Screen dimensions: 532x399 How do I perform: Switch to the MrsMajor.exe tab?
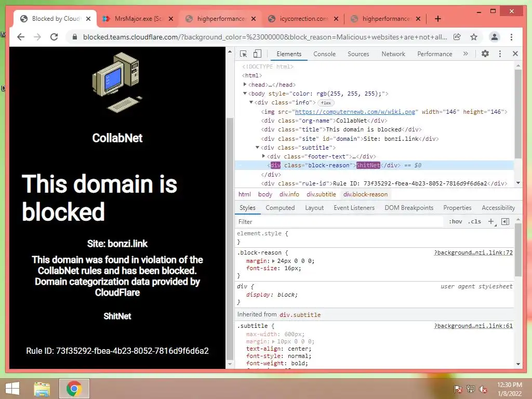click(x=138, y=19)
